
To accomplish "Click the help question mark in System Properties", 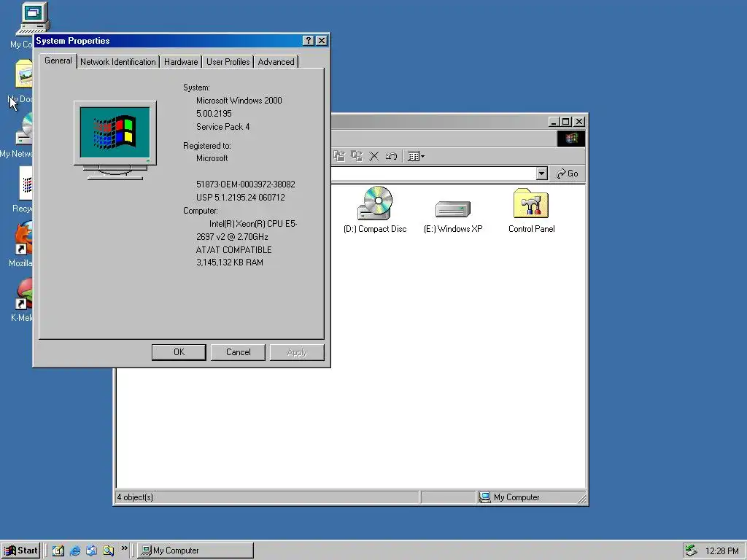I will pyautogui.click(x=309, y=41).
